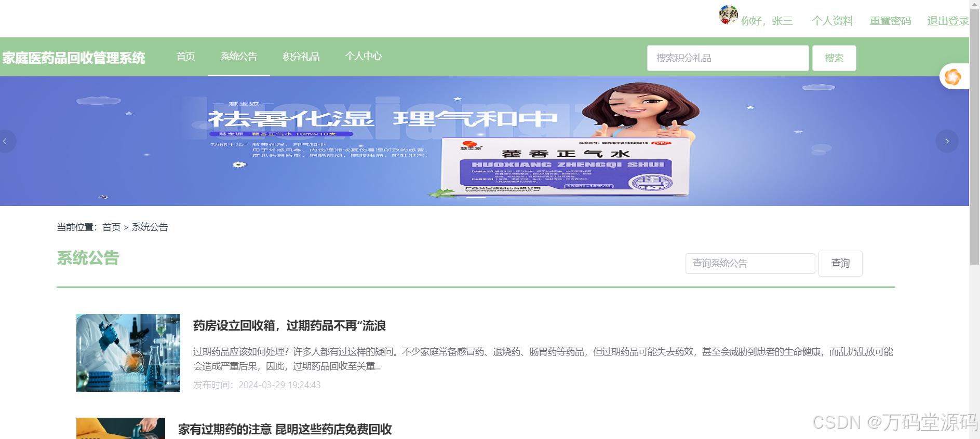Click publish time 2024-03-29 19:24:43
Viewport: 980px width, 439px height.
[279, 385]
